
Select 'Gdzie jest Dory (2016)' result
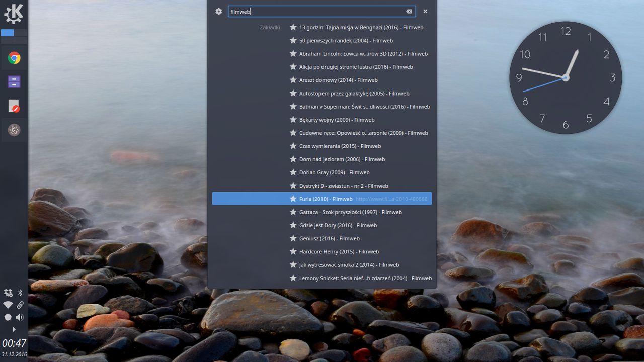(x=322, y=225)
